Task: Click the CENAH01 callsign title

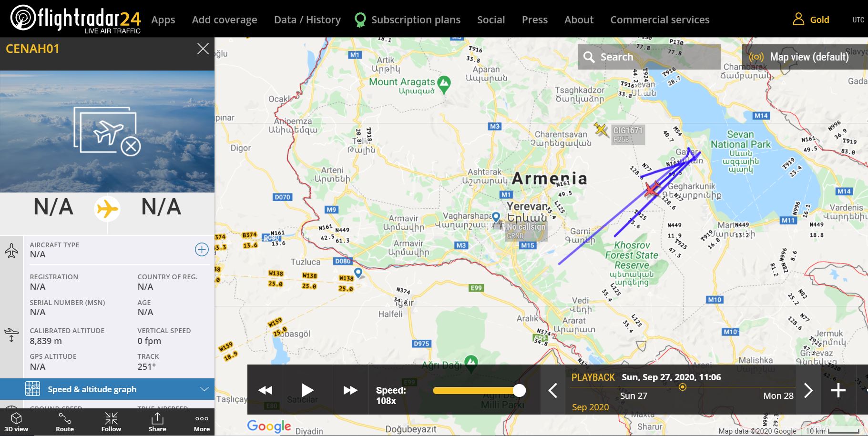Action: [32, 49]
